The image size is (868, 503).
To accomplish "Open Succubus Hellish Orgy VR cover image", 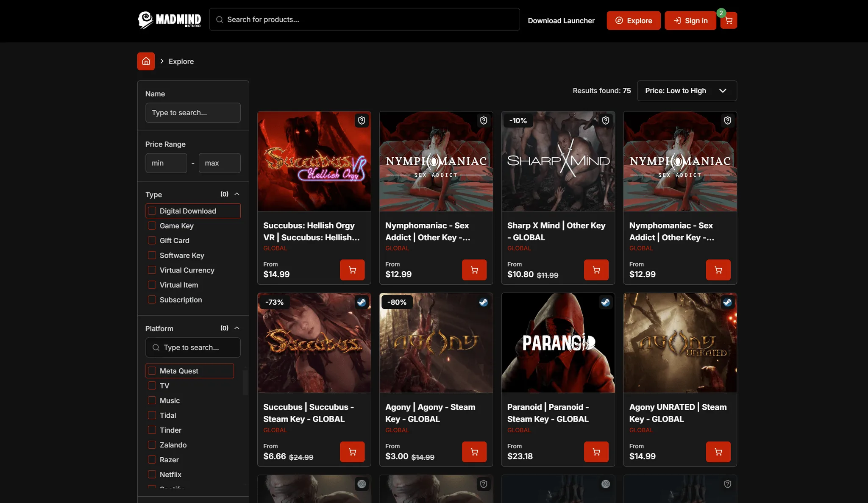I will tap(314, 161).
